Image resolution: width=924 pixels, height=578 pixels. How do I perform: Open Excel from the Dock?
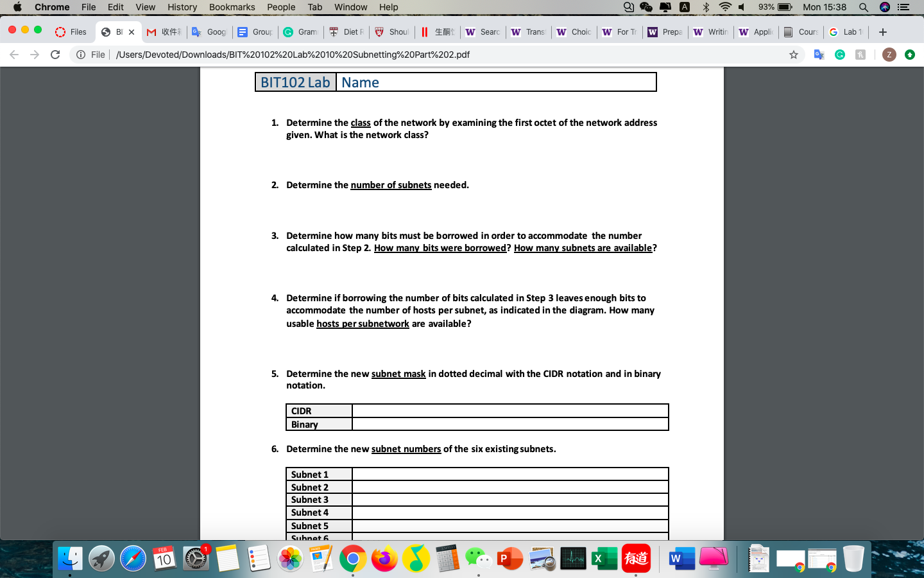(x=604, y=559)
